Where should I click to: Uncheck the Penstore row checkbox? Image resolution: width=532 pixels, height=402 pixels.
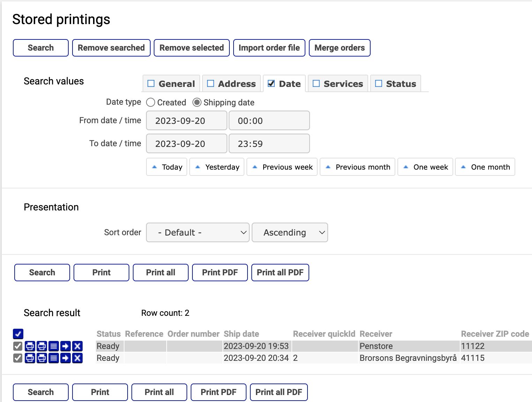coord(18,346)
